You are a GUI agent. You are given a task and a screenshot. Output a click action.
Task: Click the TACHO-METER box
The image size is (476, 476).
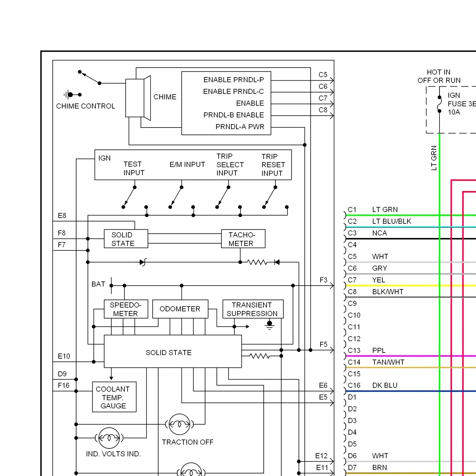243,239
